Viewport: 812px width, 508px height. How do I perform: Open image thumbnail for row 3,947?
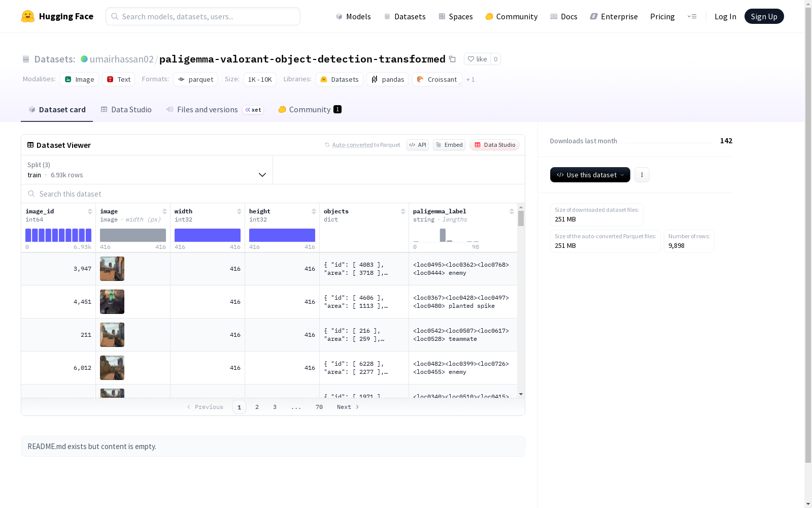pos(112,269)
